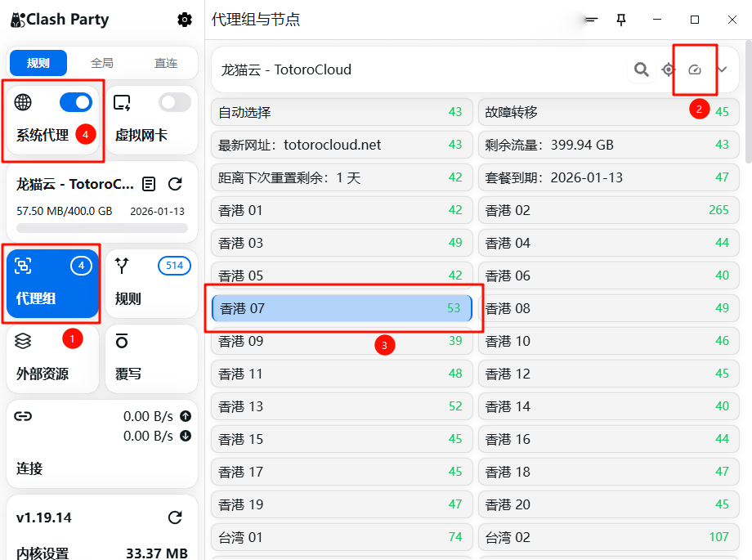Viewport: 752px width, 560px height.
Task: Collapse the 龙猫云 TotoroCloud group chevron
Action: [722, 69]
